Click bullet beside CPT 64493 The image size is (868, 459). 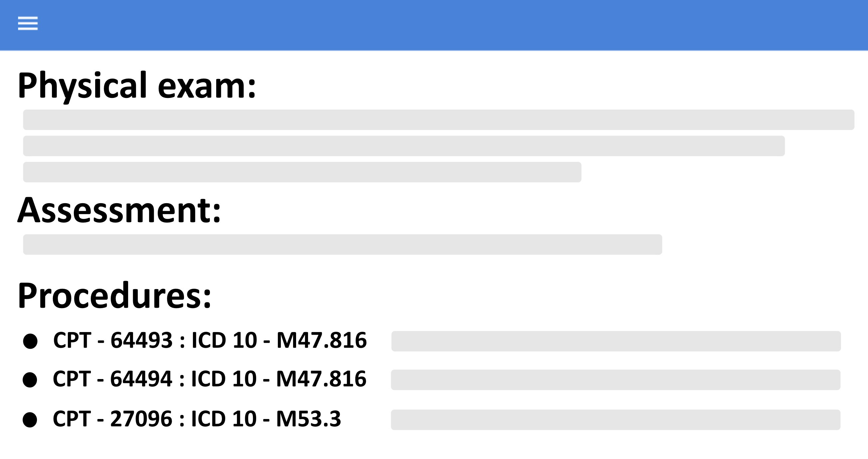click(30, 341)
